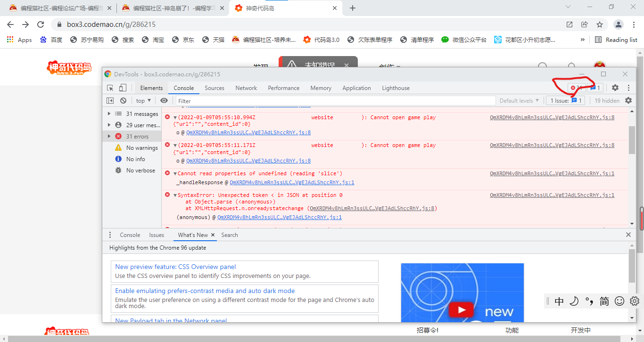Viewport: 644px width, 342px height.
Task: Toggle the console sidebar icon
Action: 110,100
